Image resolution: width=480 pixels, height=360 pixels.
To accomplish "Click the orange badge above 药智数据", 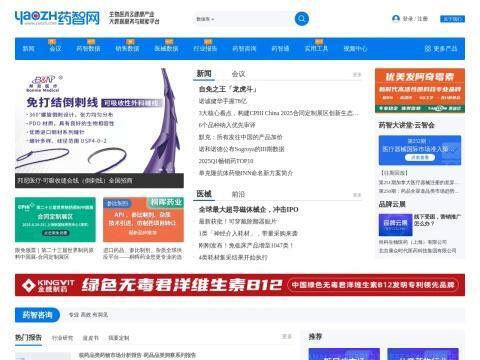I will coord(91,42).
